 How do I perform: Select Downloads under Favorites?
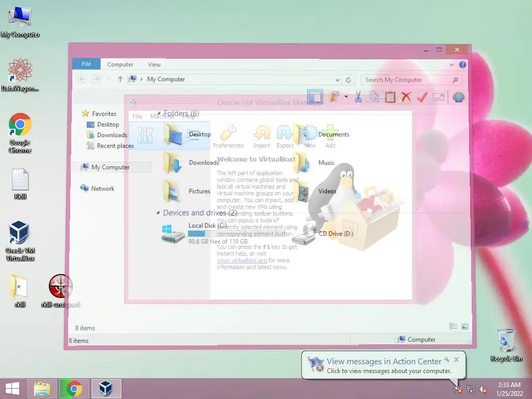click(x=112, y=135)
